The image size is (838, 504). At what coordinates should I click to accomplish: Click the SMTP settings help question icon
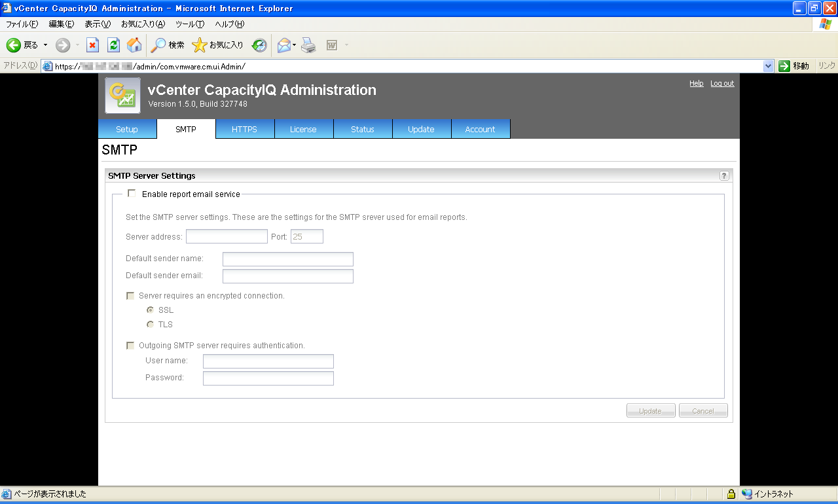click(x=724, y=175)
